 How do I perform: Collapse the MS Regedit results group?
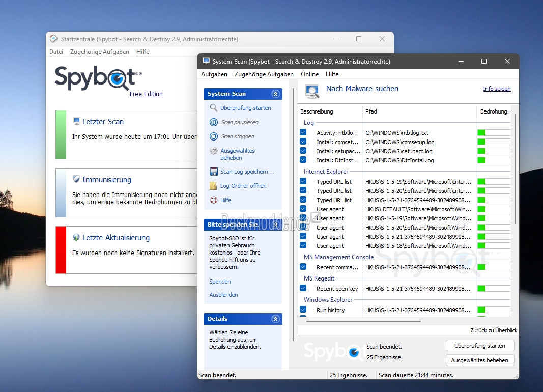click(319, 278)
